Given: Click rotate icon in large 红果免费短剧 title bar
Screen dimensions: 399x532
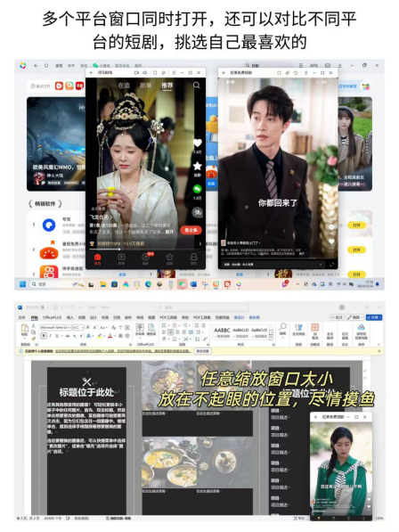Looking at the screenshot, I should tap(296, 72).
